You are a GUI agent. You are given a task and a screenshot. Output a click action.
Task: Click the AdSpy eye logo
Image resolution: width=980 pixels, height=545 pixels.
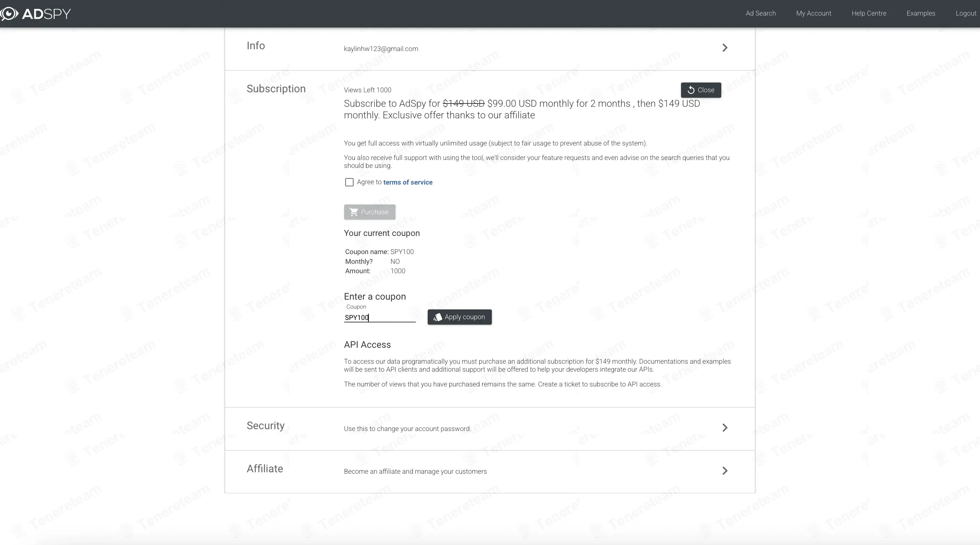click(9, 14)
